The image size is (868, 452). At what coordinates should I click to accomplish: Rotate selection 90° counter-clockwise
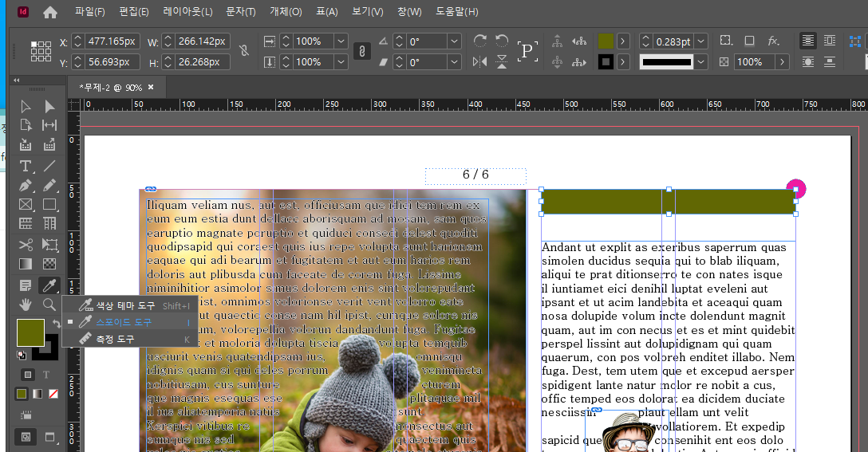502,41
